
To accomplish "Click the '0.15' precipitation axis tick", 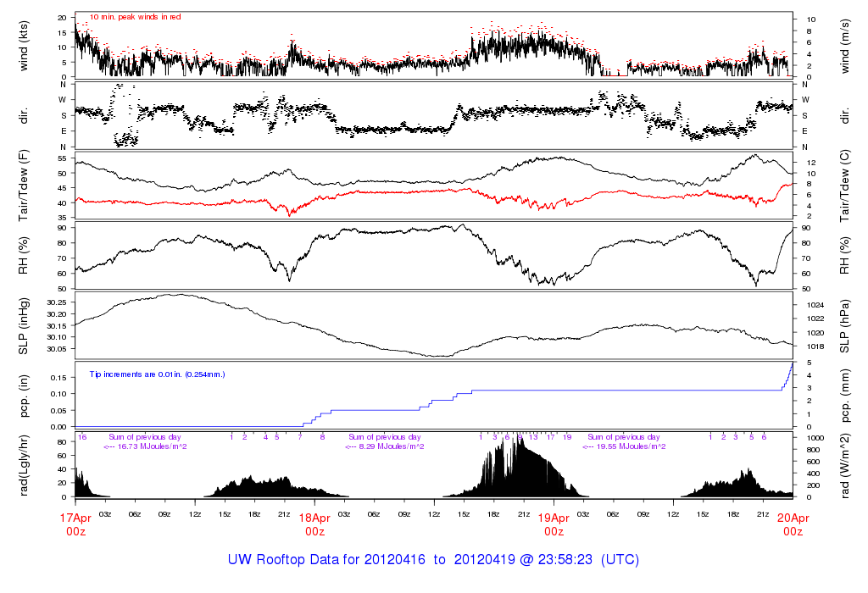I will coord(59,377).
